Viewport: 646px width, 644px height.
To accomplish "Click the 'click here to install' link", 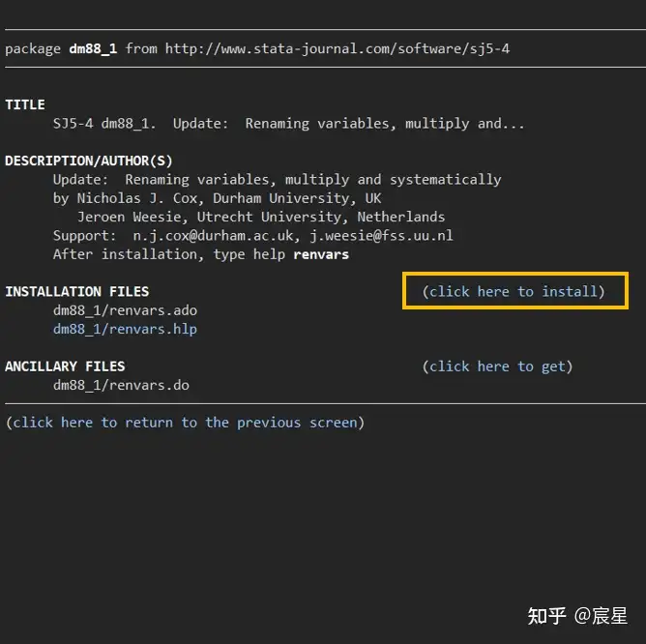I will 514,291.
